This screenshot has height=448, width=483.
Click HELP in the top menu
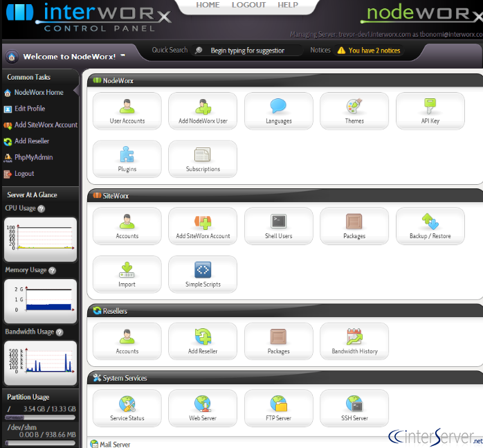click(288, 5)
